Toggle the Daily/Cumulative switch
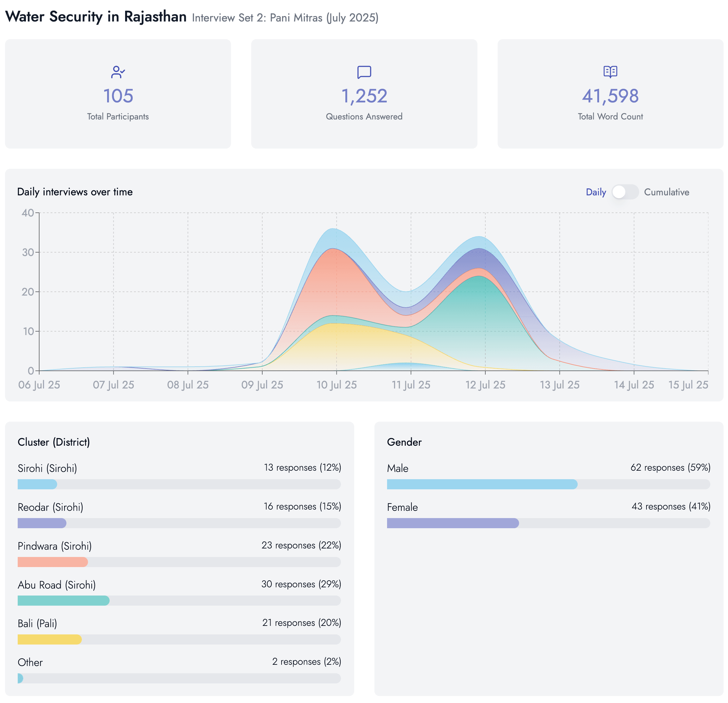Image resolution: width=728 pixels, height=703 pixels. click(x=625, y=192)
